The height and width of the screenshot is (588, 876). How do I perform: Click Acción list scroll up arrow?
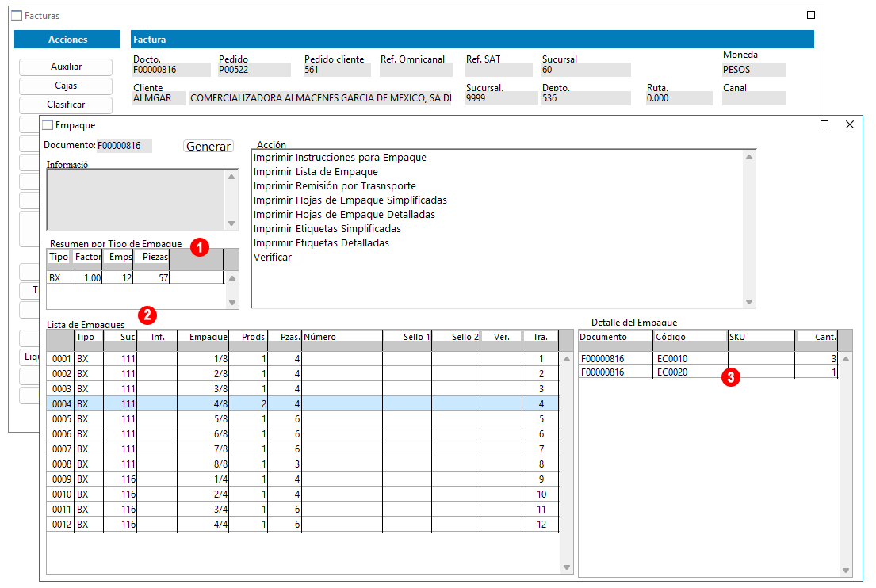pos(749,157)
